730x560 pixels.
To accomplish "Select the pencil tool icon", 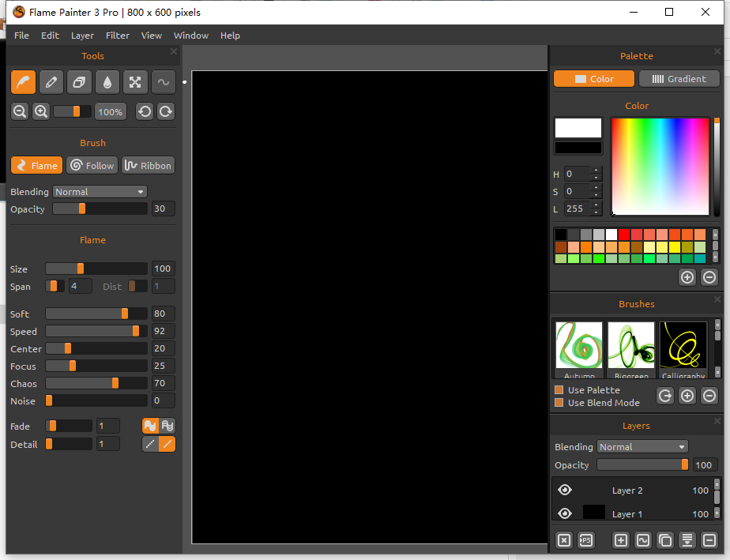I will point(51,82).
